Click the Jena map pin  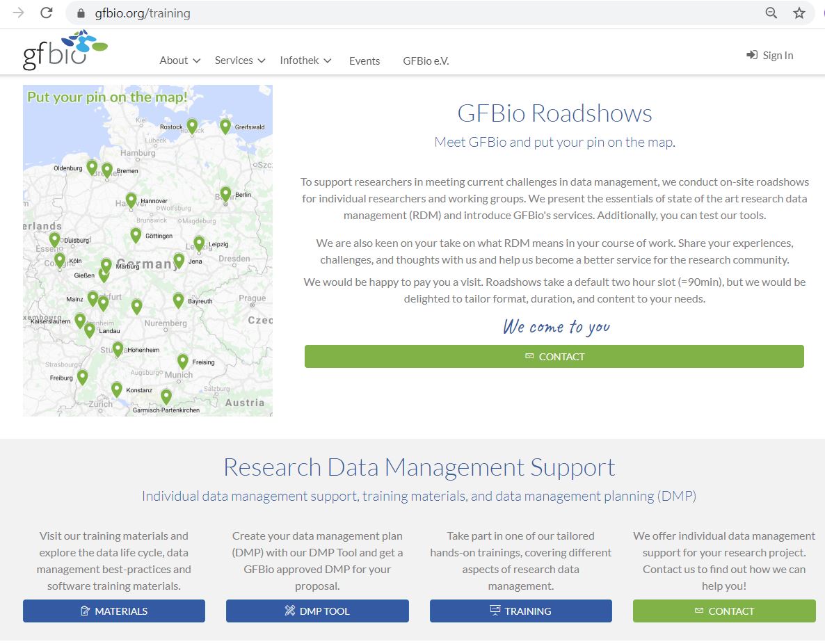coord(179,260)
